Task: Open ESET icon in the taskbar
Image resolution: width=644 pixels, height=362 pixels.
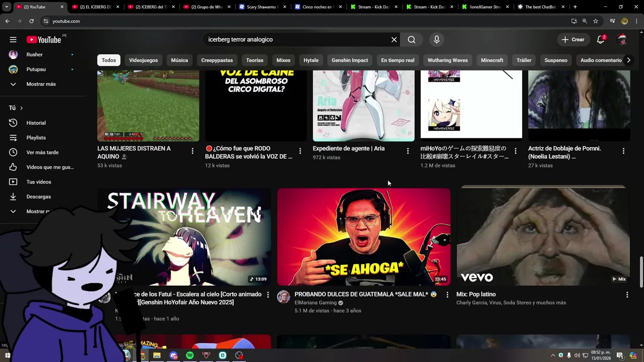Action: pos(222,355)
